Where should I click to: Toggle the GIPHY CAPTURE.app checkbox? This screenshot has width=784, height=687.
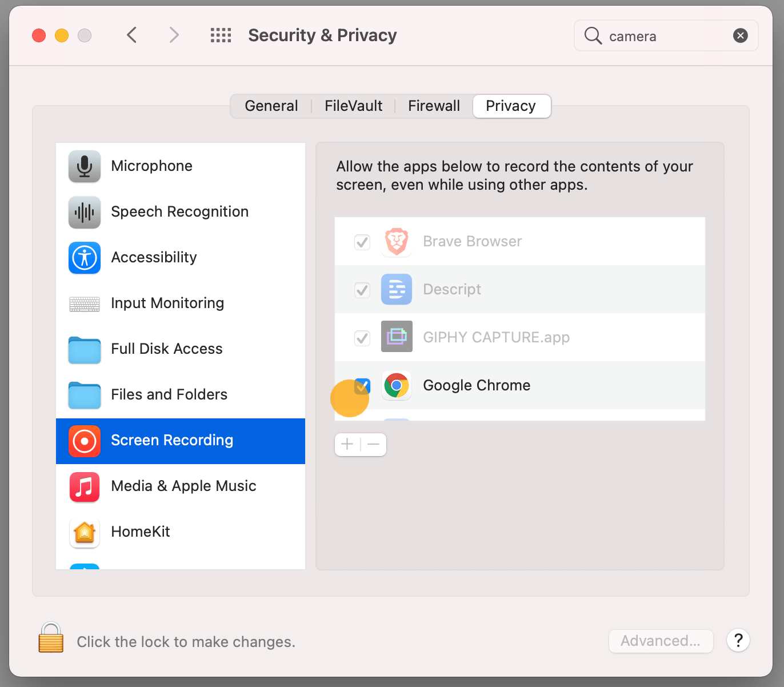[362, 338]
